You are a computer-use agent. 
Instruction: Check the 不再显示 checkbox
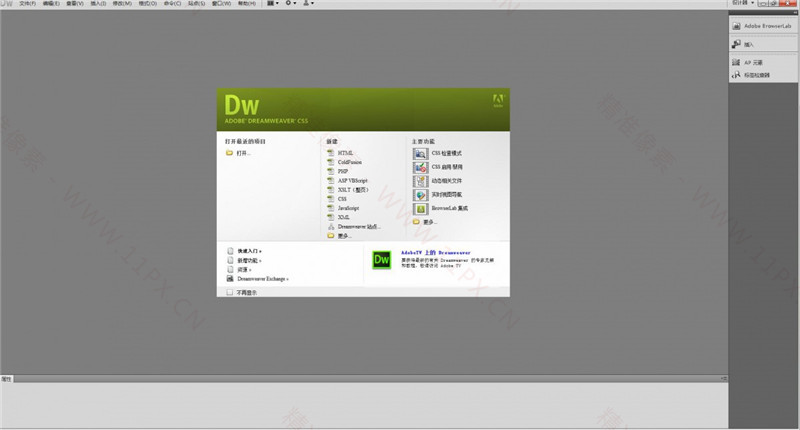(x=230, y=292)
